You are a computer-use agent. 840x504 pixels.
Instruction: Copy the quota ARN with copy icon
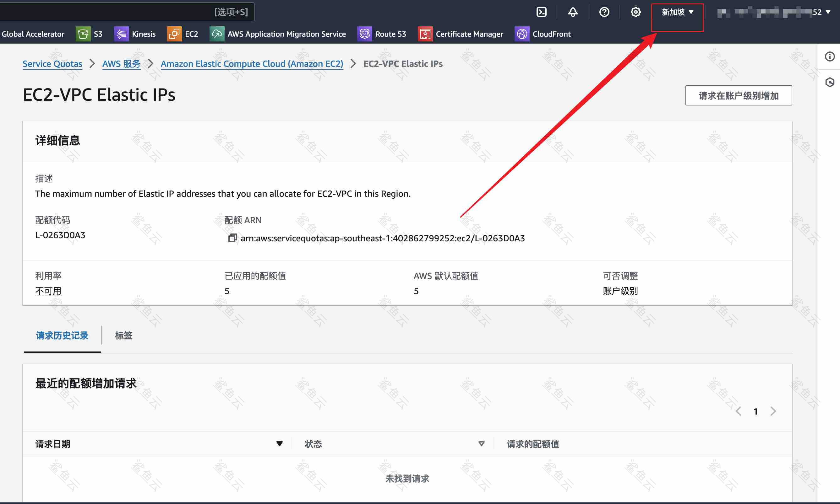tap(232, 238)
